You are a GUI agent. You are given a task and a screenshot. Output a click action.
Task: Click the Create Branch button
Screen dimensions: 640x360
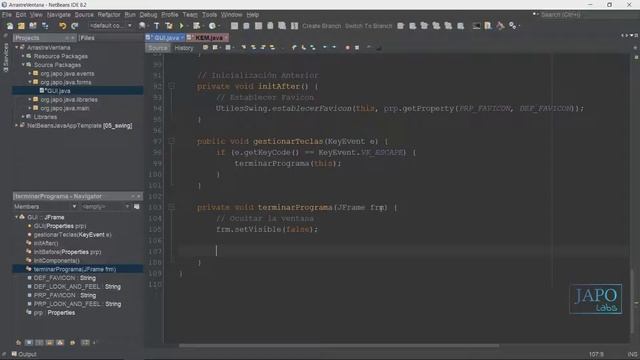322,26
